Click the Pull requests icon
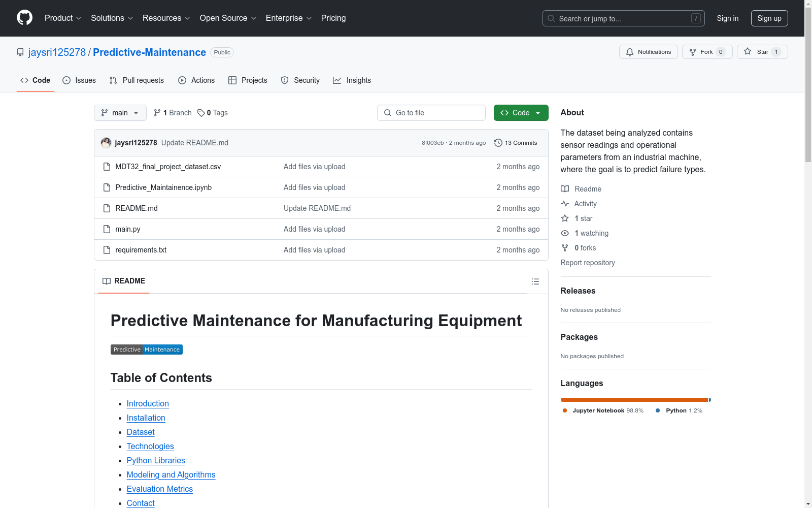This screenshot has height=508, width=812. (113, 80)
